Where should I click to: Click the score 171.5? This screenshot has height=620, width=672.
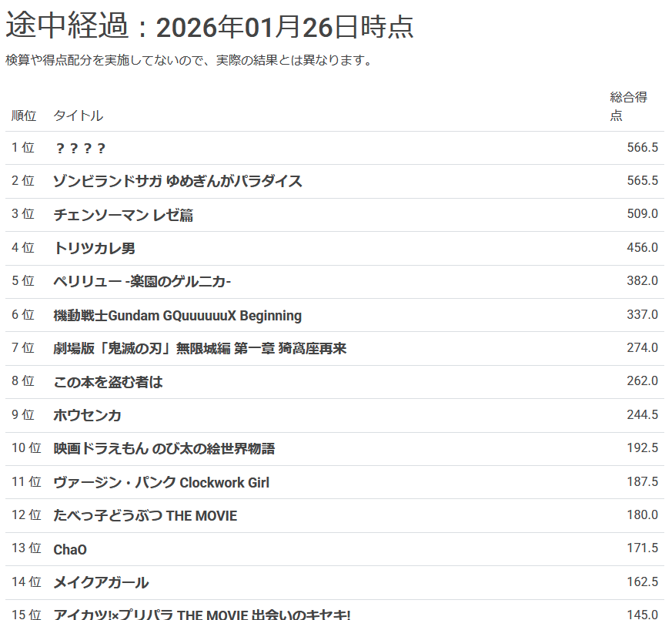click(642, 548)
